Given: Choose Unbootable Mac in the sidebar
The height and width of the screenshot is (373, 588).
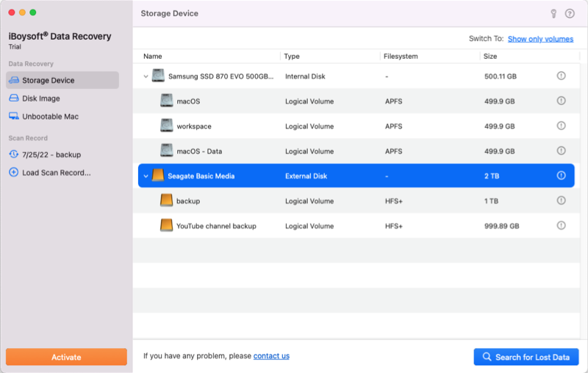Looking at the screenshot, I should tap(50, 116).
